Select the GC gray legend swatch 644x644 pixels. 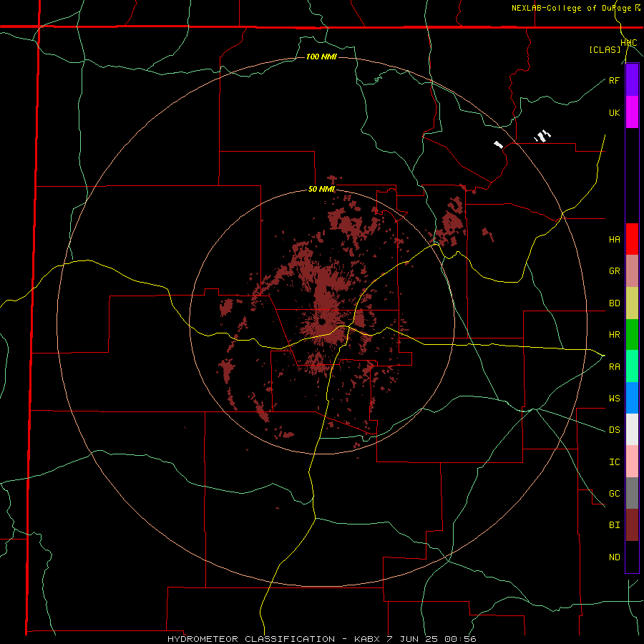click(x=632, y=493)
